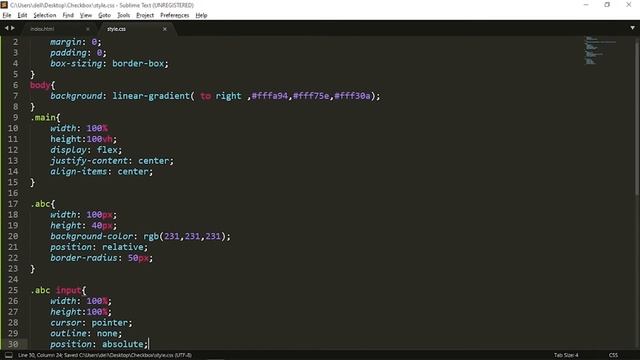Click the 'justify-content: center' line
The image size is (640, 360).
click(112, 161)
